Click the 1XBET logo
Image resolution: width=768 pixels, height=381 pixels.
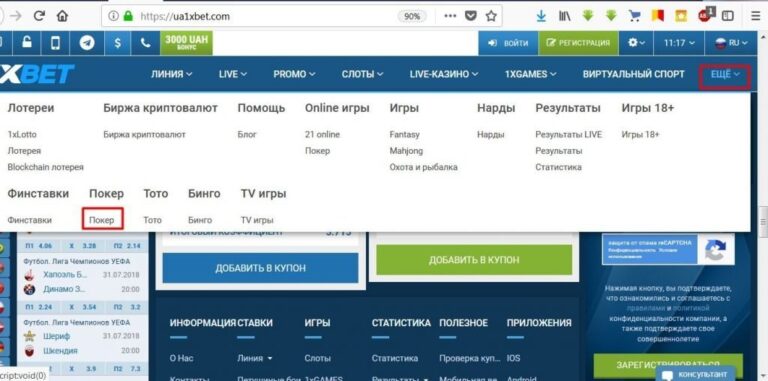[x=37, y=74]
